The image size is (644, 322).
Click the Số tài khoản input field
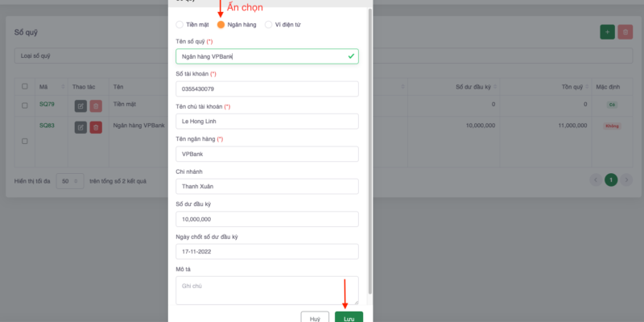coord(267,89)
